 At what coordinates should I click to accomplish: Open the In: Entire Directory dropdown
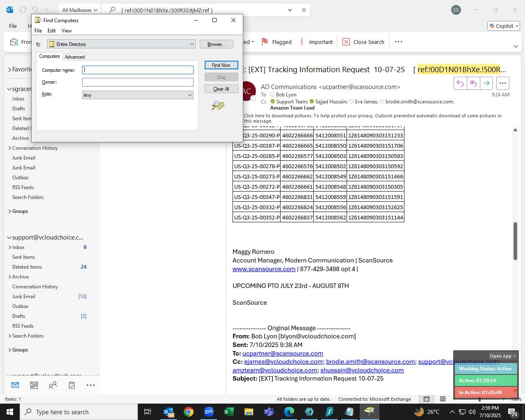[x=121, y=44]
